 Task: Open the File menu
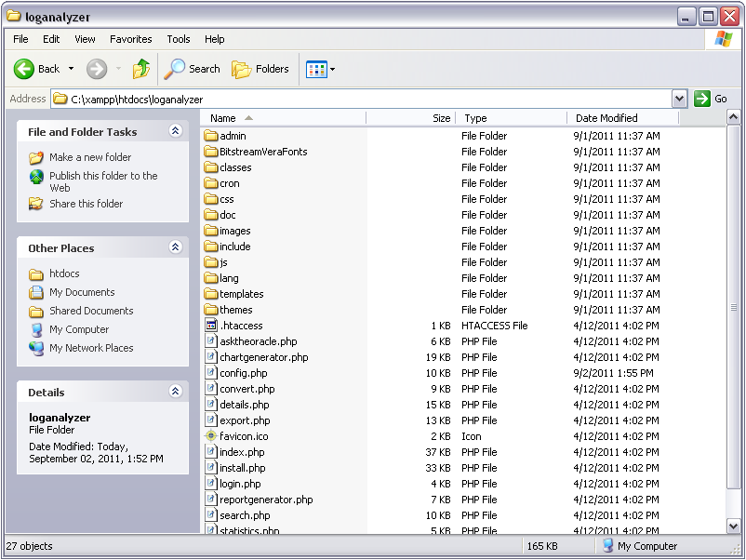click(20, 39)
